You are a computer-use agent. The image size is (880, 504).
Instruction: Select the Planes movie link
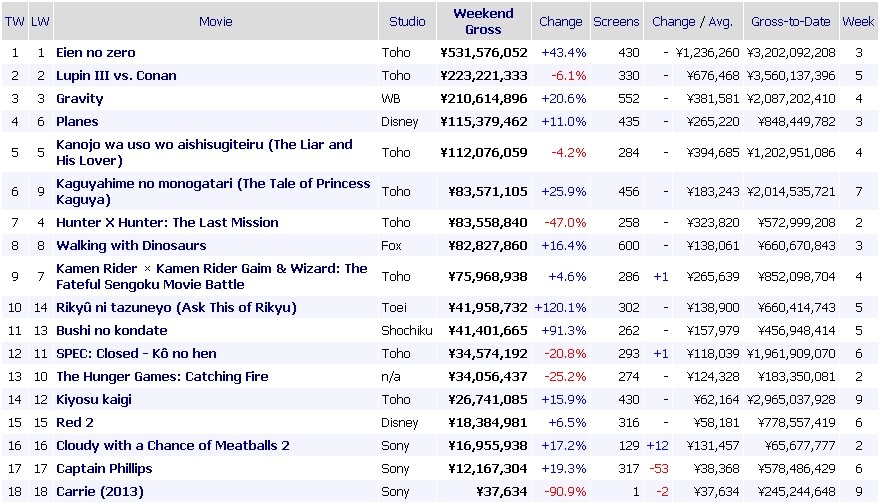pyautogui.click(x=77, y=121)
